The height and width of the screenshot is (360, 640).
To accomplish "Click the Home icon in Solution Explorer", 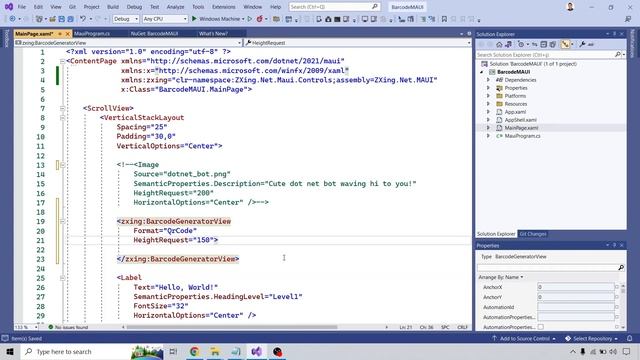I will click(x=499, y=44).
